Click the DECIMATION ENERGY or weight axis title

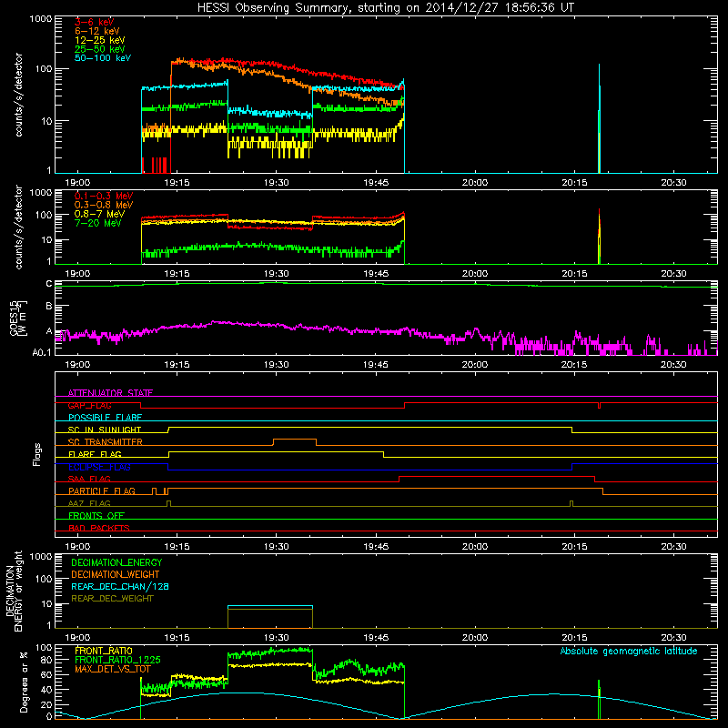click(14, 591)
